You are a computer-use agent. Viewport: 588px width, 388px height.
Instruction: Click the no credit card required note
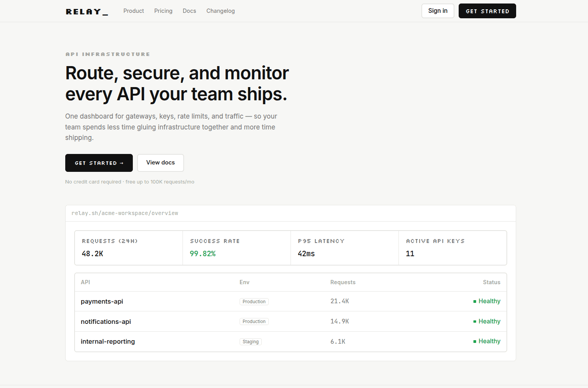[x=130, y=182]
